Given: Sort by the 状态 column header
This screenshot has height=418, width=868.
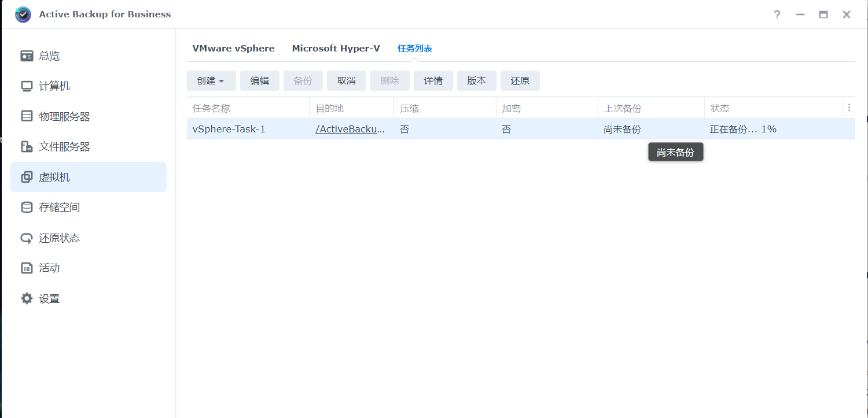Looking at the screenshot, I should click(x=774, y=108).
